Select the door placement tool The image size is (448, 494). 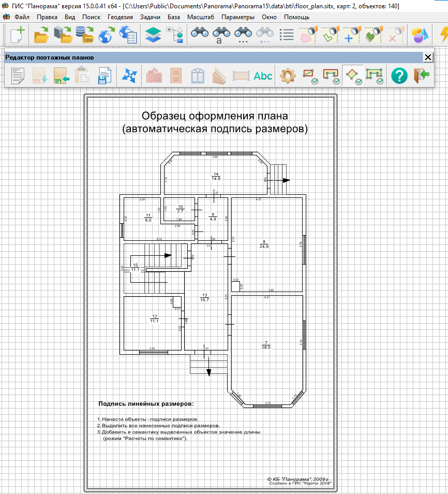pos(175,76)
